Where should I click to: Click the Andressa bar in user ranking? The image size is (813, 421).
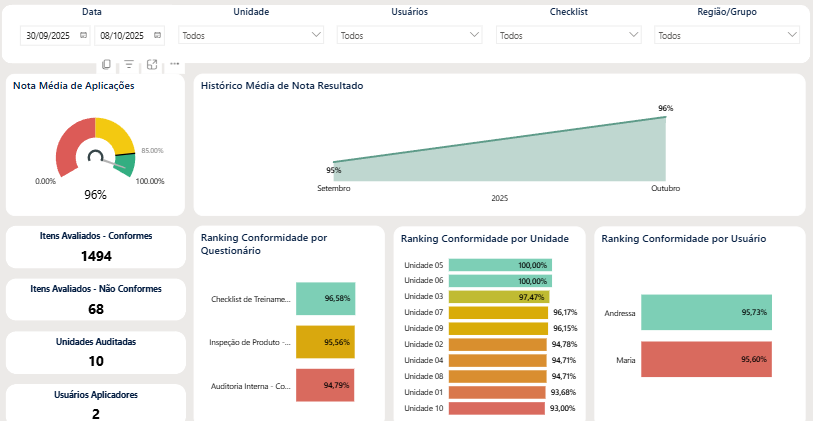pyautogui.click(x=706, y=313)
